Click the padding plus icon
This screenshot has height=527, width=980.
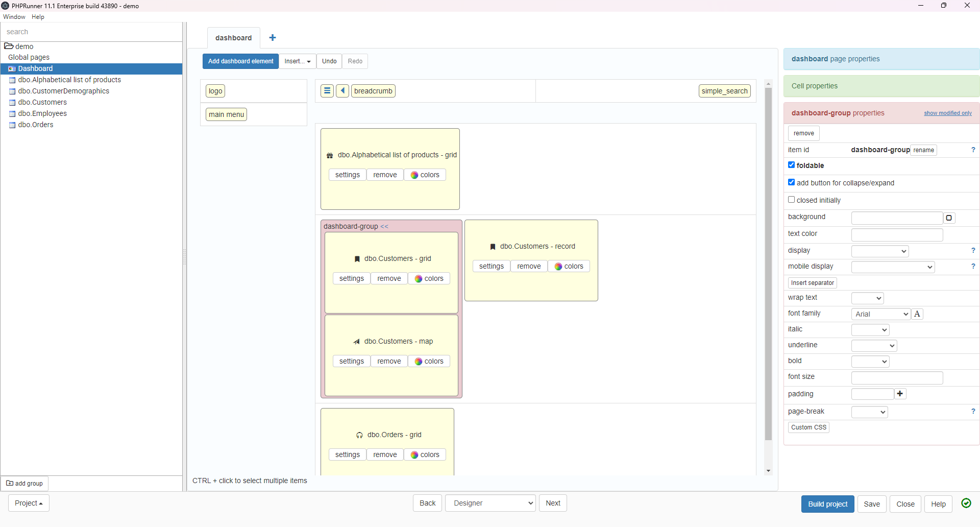click(900, 394)
